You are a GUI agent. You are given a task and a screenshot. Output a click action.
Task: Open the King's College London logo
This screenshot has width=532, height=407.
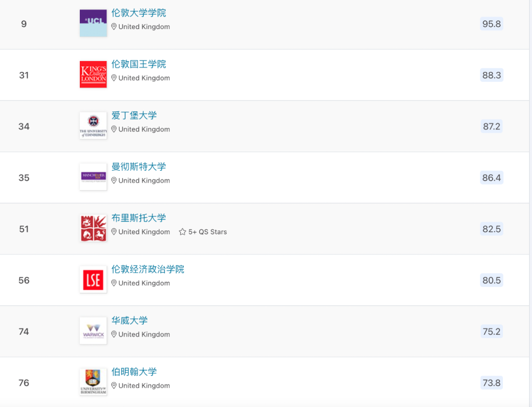click(x=93, y=74)
